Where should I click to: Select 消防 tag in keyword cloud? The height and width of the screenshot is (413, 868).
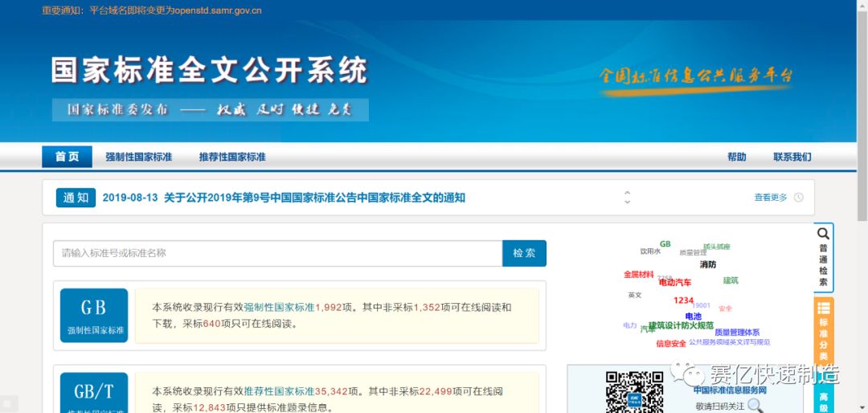708,264
